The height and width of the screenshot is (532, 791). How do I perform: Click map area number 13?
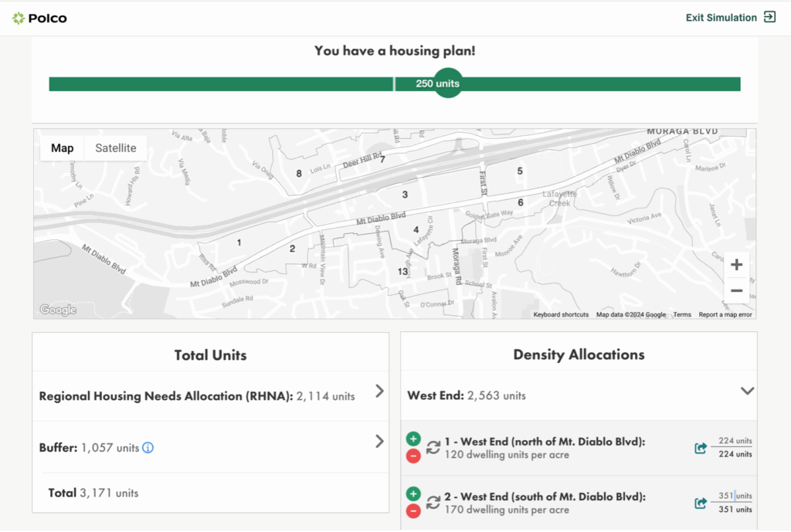[x=402, y=272]
